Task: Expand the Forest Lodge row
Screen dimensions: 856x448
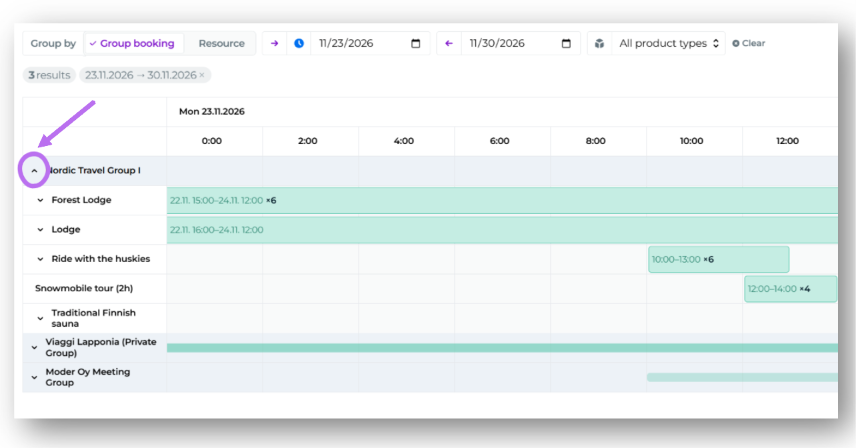Action: pyautogui.click(x=40, y=200)
